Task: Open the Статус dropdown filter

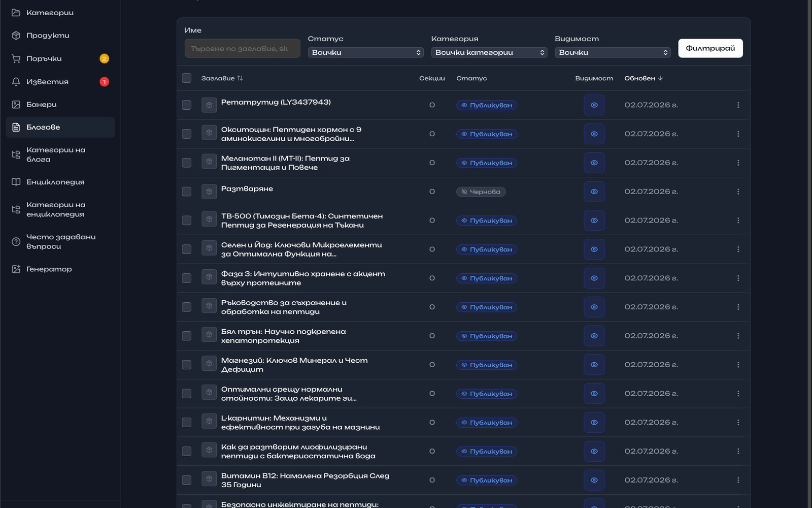Action: click(x=365, y=52)
